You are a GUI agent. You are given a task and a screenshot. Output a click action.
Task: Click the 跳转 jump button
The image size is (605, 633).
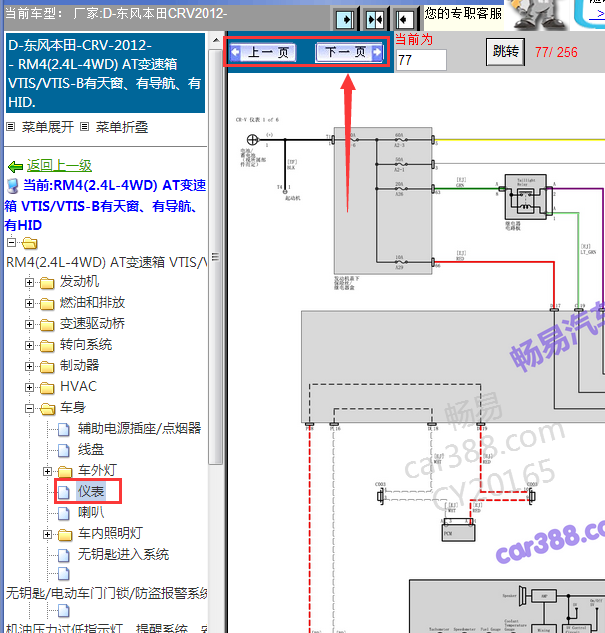pos(505,52)
